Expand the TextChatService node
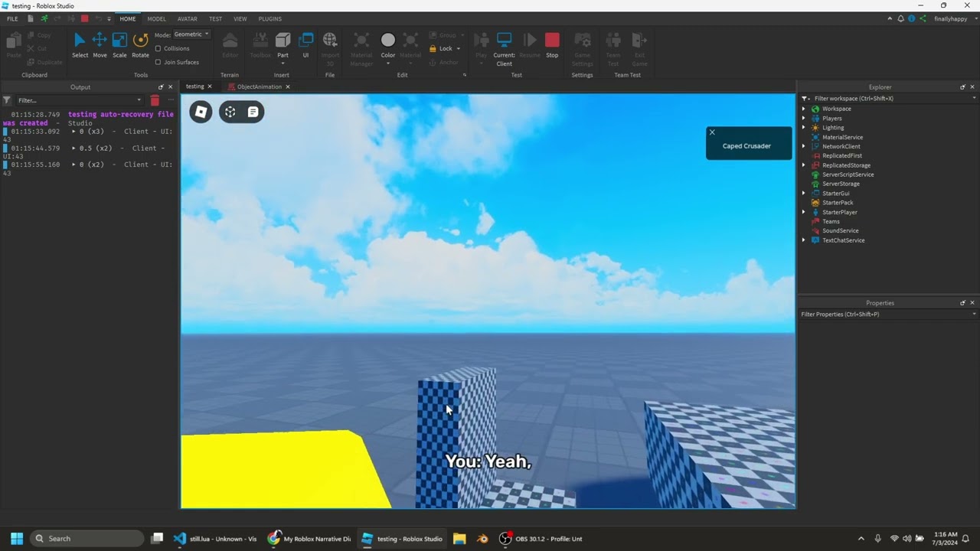Screen dimensions: 980x551 click(804, 240)
